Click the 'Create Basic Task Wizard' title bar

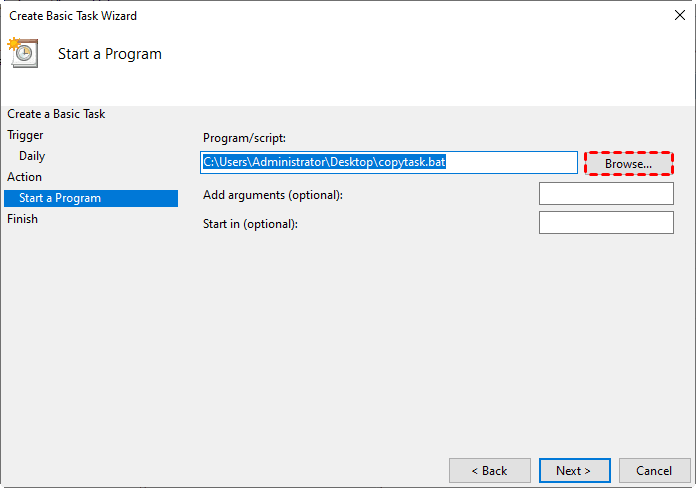[x=300, y=16]
